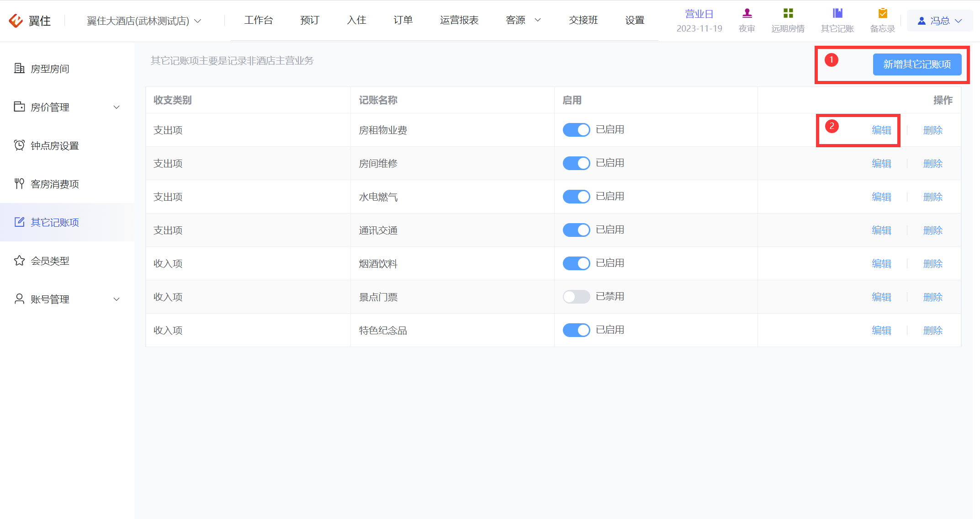Open the 交接班 menu

coord(583,20)
